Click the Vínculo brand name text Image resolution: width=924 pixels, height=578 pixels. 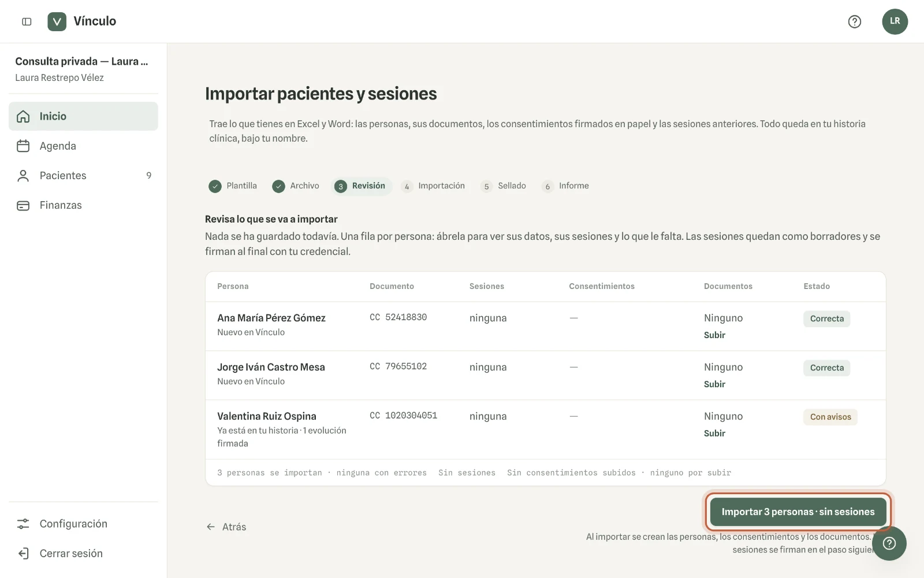tap(95, 21)
